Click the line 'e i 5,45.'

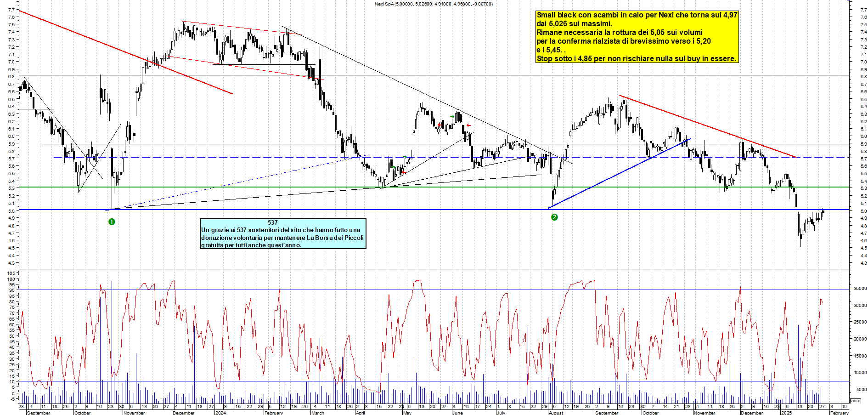point(551,50)
